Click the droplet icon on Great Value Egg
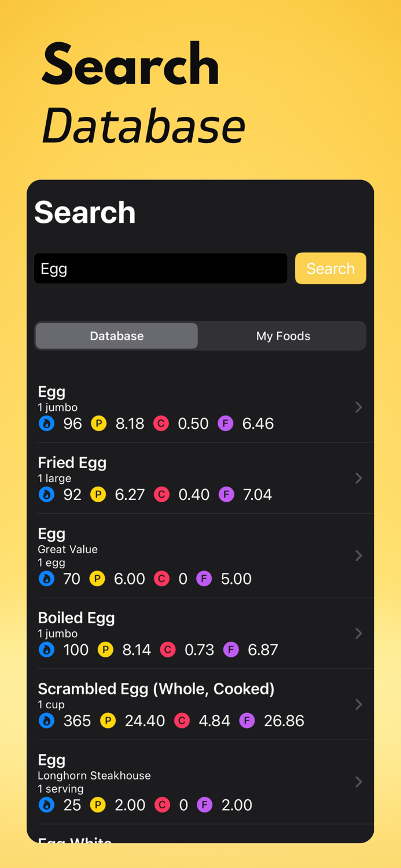Viewport: 401px width, 868px height. point(46,579)
